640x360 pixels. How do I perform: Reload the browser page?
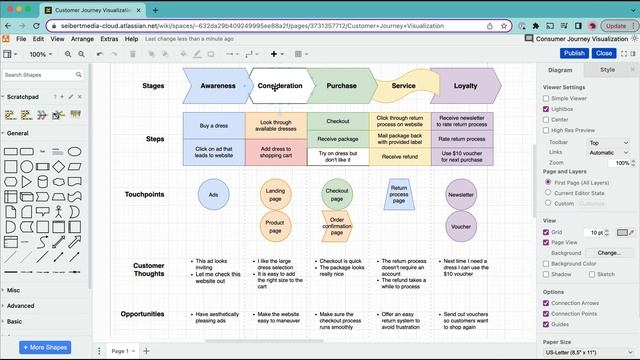(36, 26)
